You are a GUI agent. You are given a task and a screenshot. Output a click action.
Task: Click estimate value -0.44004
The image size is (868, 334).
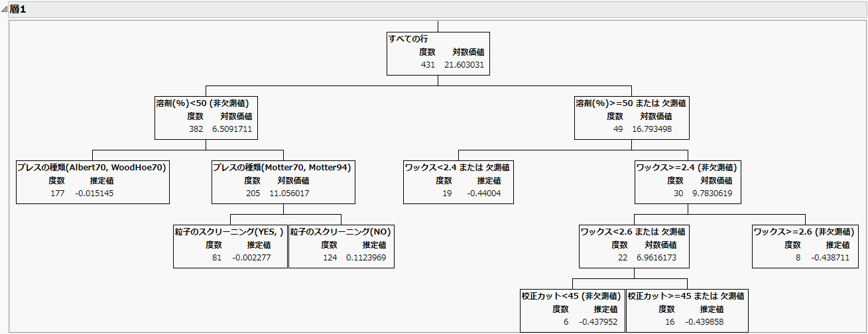(484, 193)
